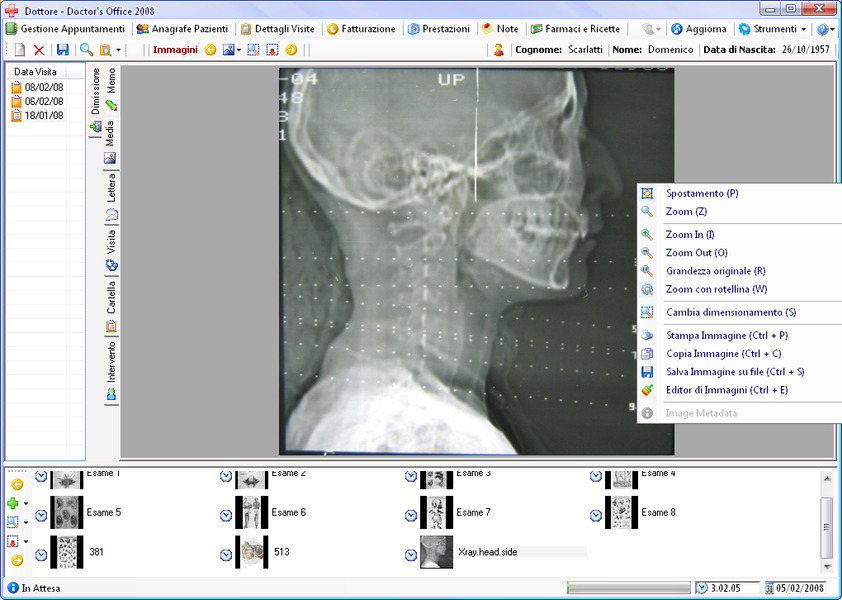Click the green plus add icon in thumbnail panel
Screen dimensions: 842x600
pyautogui.click(x=13, y=503)
